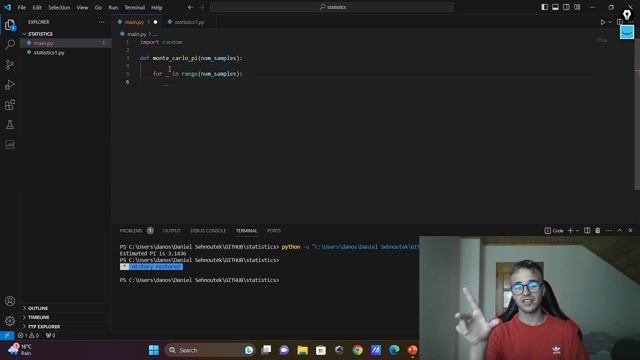Click the Code terminal label
Viewport: 640px width, 360px height.
pos(554,231)
